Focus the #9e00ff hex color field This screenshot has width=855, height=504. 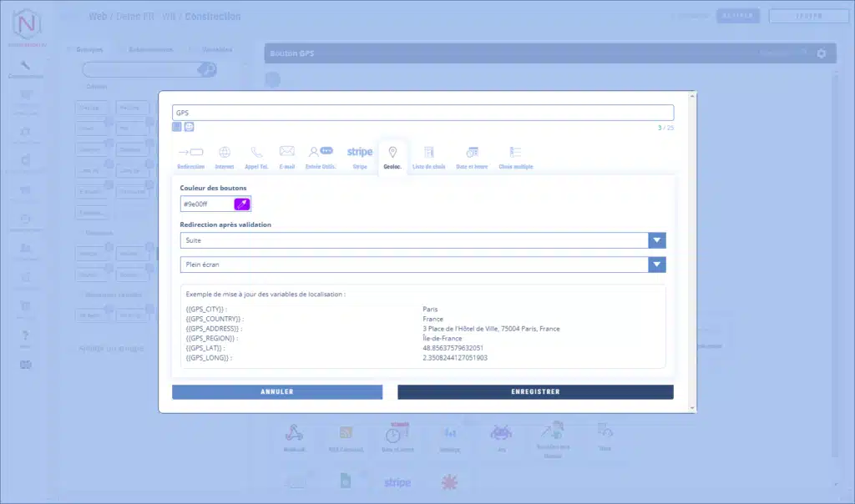[206, 204]
